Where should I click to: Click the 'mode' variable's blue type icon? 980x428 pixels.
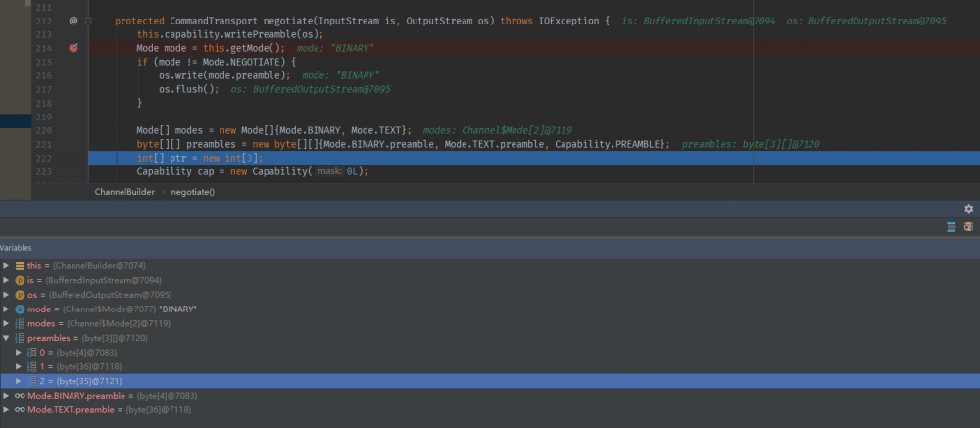click(x=20, y=309)
